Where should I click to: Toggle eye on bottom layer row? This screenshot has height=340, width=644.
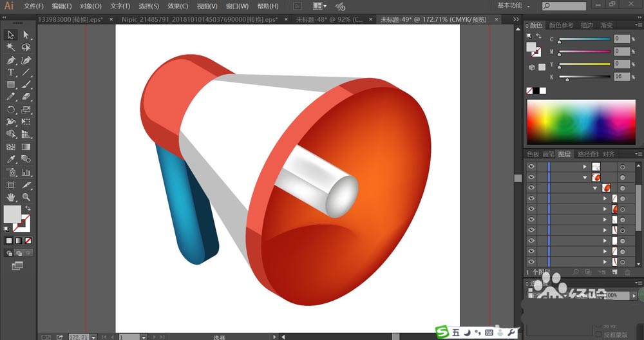tap(531, 261)
